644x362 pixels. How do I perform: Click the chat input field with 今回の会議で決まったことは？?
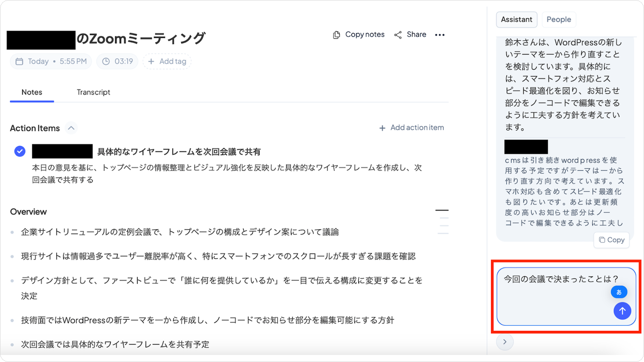pos(566,297)
